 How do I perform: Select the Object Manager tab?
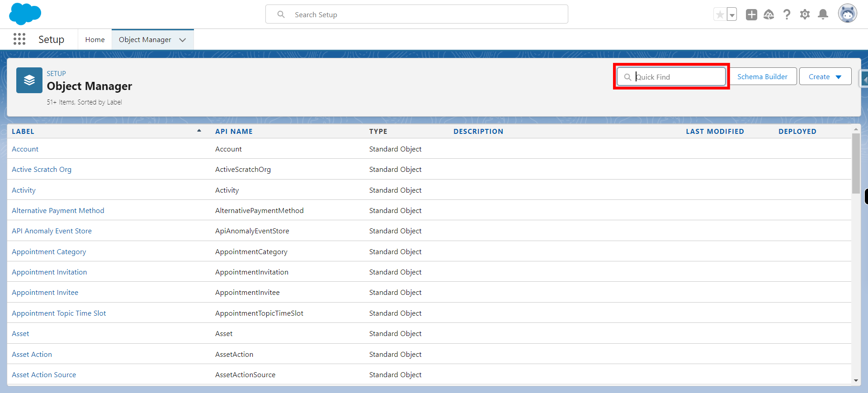[145, 40]
